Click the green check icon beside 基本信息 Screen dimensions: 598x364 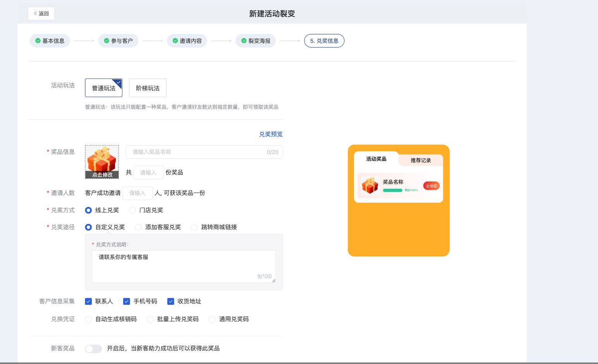coord(38,41)
